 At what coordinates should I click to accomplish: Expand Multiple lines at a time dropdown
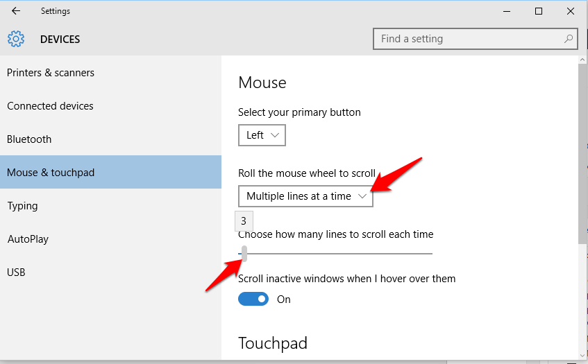pos(305,196)
